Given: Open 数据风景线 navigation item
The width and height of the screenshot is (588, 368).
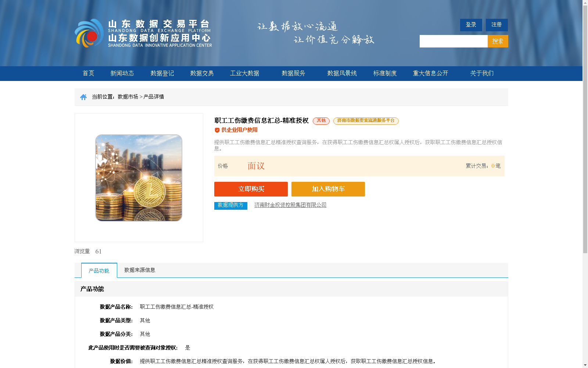Looking at the screenshot, I should click(x=342, y=73).
